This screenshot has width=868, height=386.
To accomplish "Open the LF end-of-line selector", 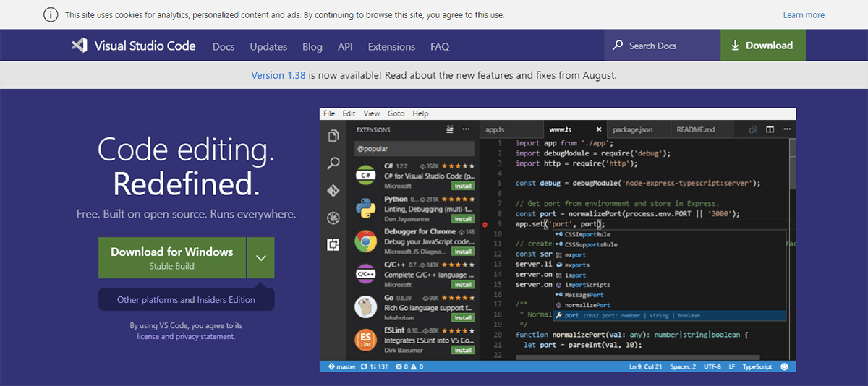I will [x=731, y=366].
